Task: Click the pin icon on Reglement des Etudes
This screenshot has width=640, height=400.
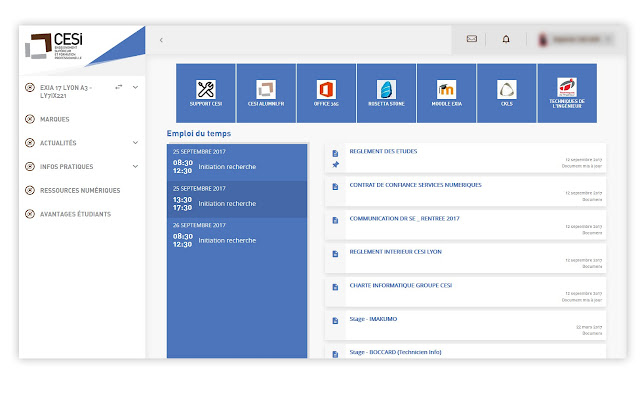Action: click(x=336, y=165)
